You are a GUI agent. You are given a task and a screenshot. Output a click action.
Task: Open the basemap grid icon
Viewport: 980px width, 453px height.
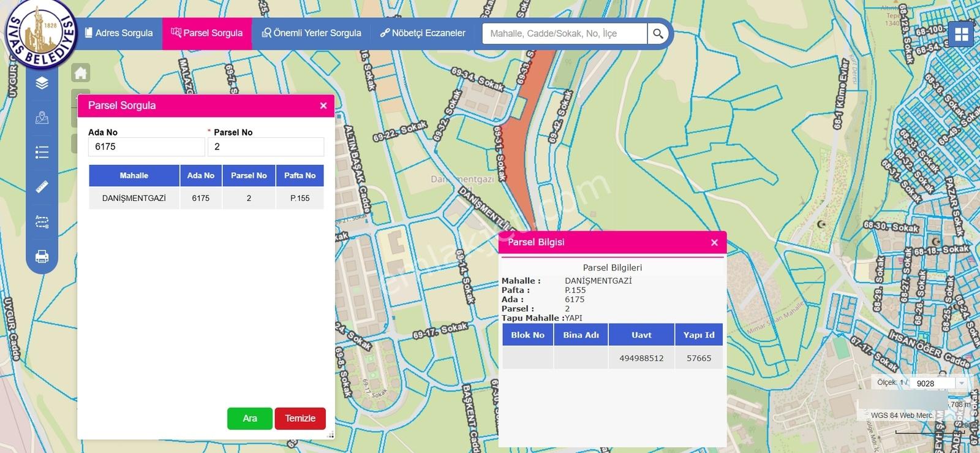(962, 34)
